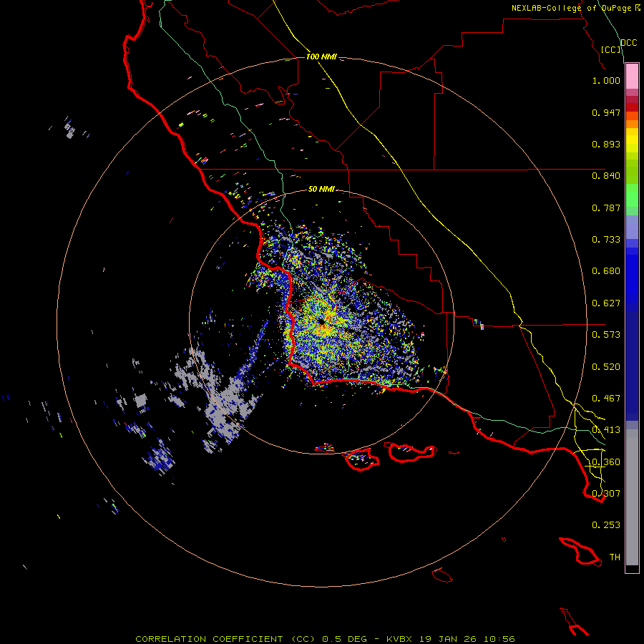Pick the bright green swatch on the color bar

[x=632, y=195]
